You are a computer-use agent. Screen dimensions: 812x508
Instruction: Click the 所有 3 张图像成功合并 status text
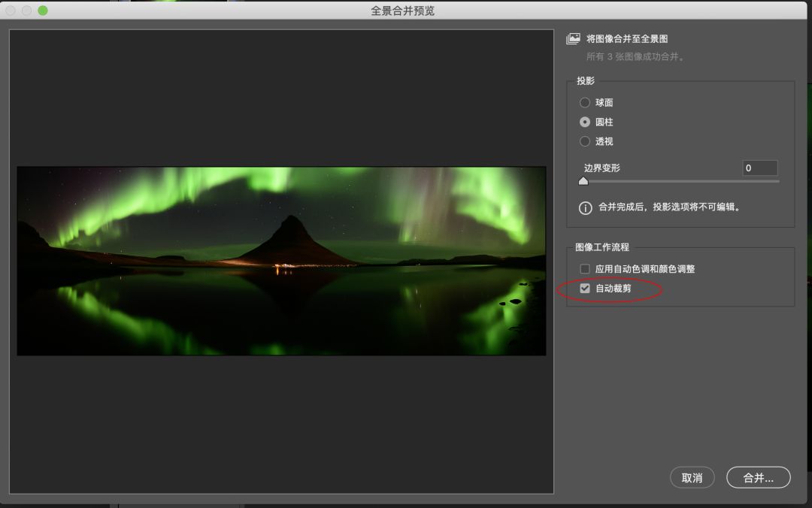click(x=636, y=56)
